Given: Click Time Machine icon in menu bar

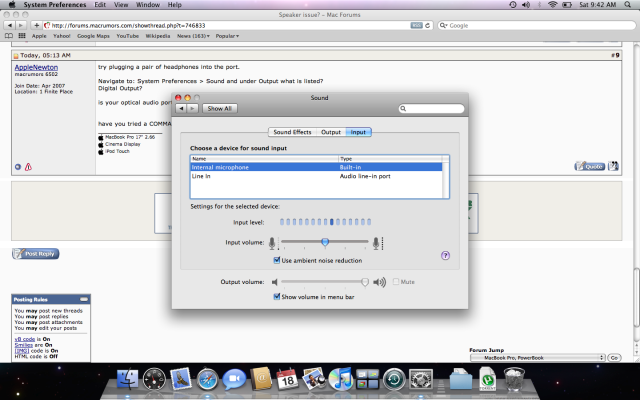Looking at the screenshot, I should pyautogui.click(x=513, y=4).
